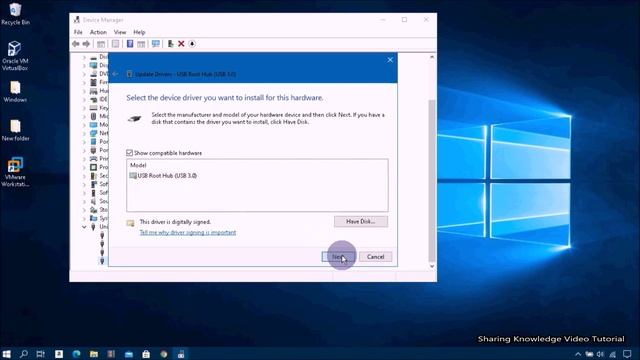This screenshot has width=640, height=360.
Task: Click the System devices category icon in tree
Action: coord(93,218)
